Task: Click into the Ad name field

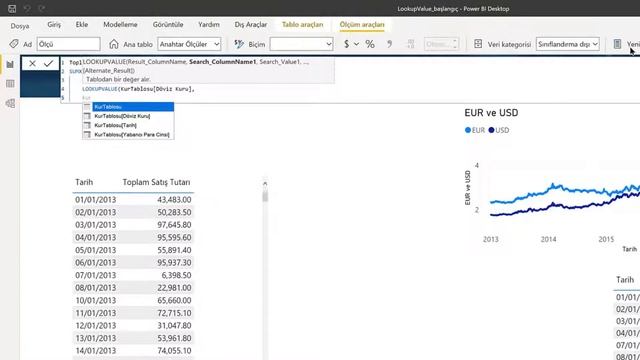Action: click(68, 44)
